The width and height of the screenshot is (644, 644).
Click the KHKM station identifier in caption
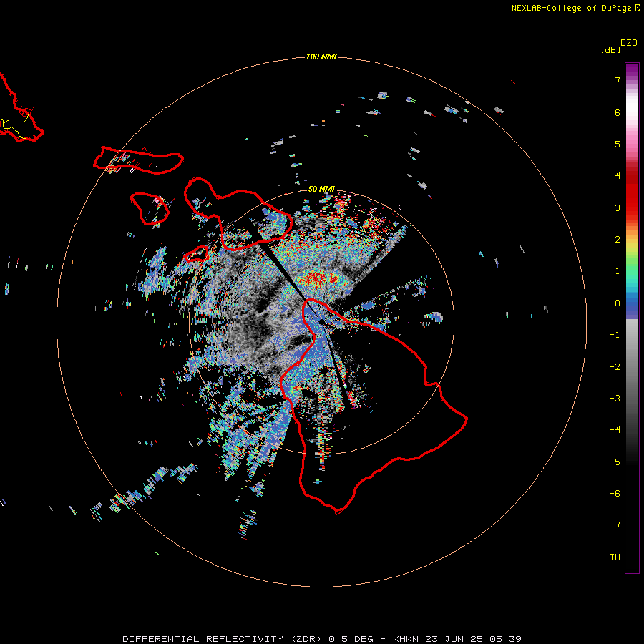coord(406,639)
